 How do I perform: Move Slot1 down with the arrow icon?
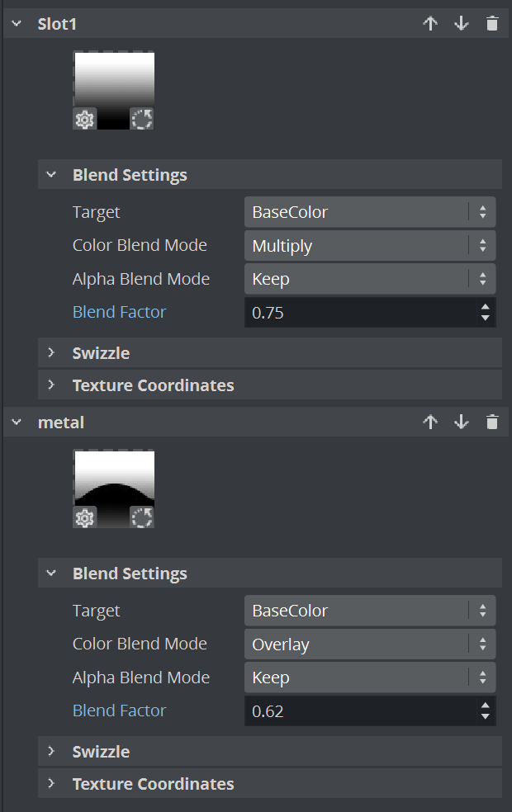coord(461,24)
